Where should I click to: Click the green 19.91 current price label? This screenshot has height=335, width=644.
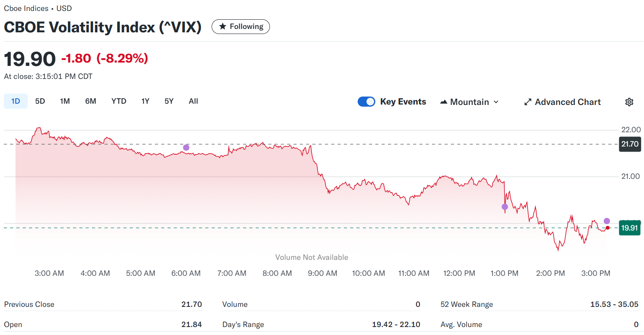tap(630, 228)
